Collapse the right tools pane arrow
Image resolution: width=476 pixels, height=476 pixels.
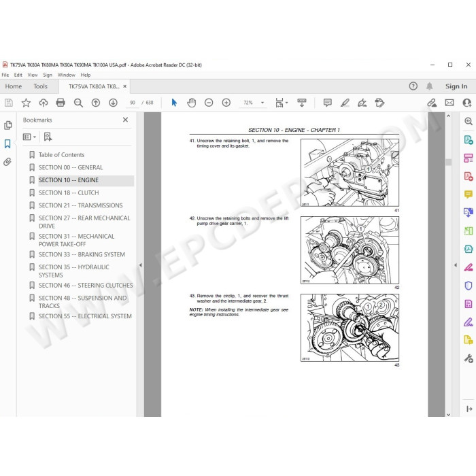[456, 265]
